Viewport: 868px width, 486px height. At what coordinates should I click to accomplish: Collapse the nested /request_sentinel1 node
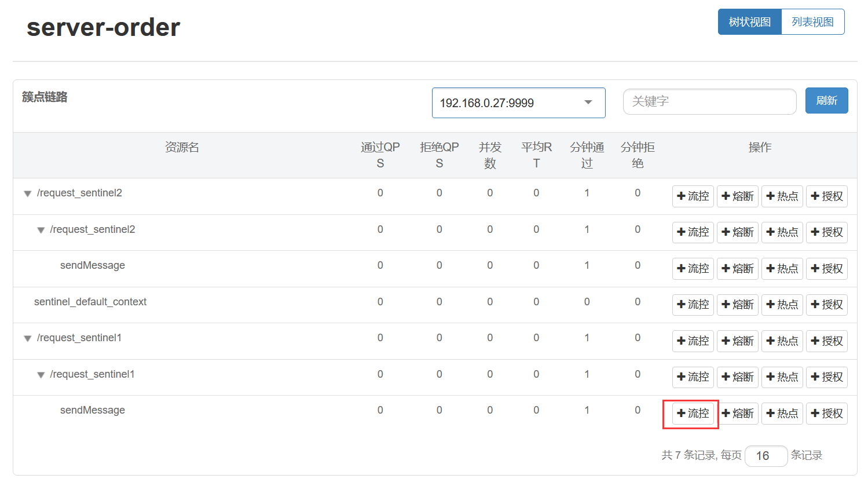pyautogui.click(x=41, y=375)
